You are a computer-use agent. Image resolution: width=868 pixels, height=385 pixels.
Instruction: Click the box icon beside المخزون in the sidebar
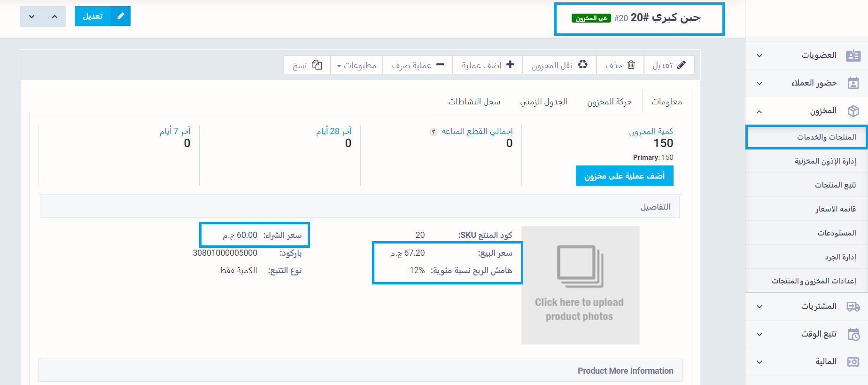point(853,111)
